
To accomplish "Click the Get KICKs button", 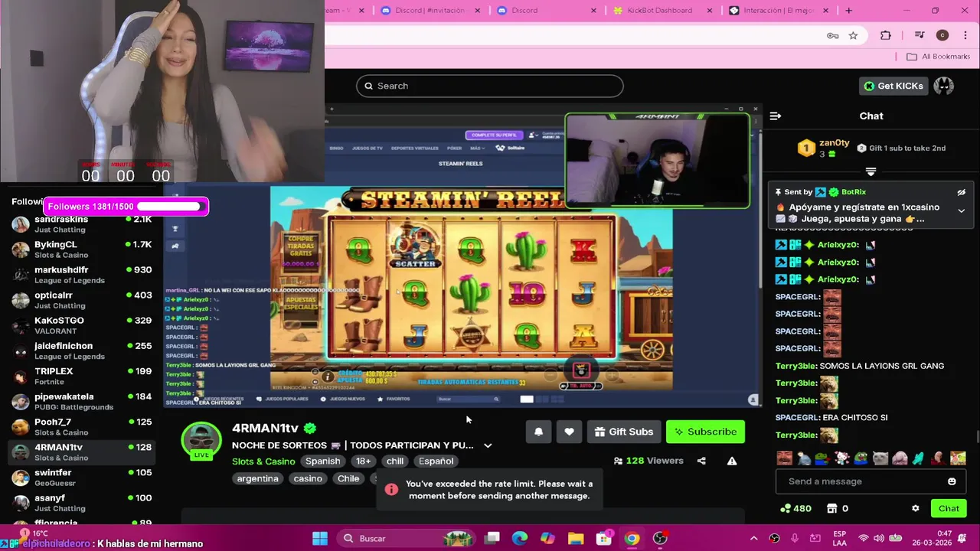I will coord(893,86).
